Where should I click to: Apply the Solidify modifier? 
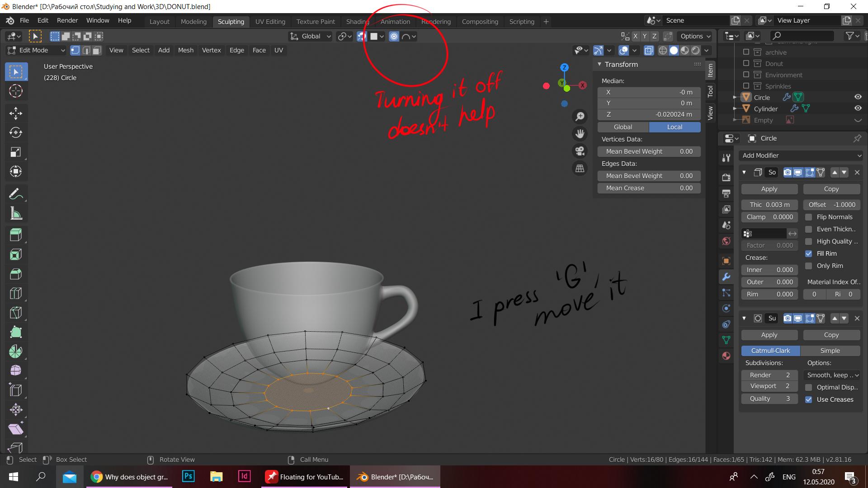[769, 189]
